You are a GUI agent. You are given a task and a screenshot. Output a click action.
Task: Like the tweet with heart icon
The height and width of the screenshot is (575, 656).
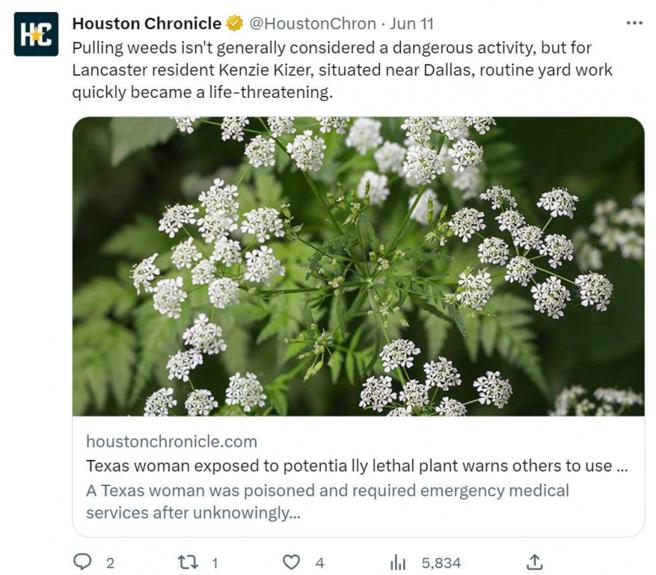coord(291,562)
